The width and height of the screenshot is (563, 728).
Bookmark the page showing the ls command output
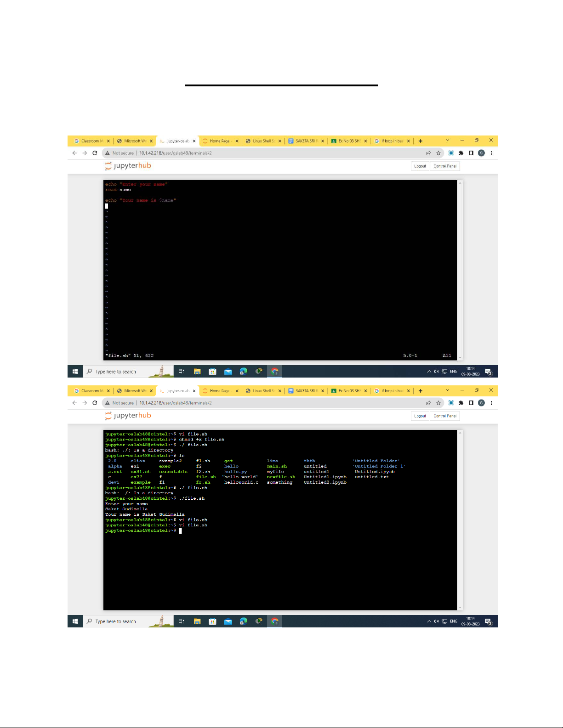coord(438,403)
